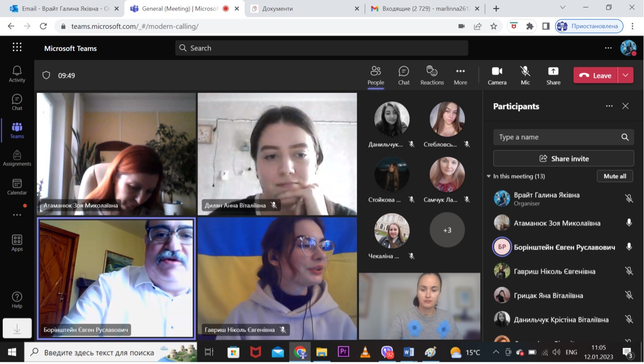This screenshot has height=364, width=644.
Task: Open Teams settings and more ellipsis
Action: click(x=608, y=48)
